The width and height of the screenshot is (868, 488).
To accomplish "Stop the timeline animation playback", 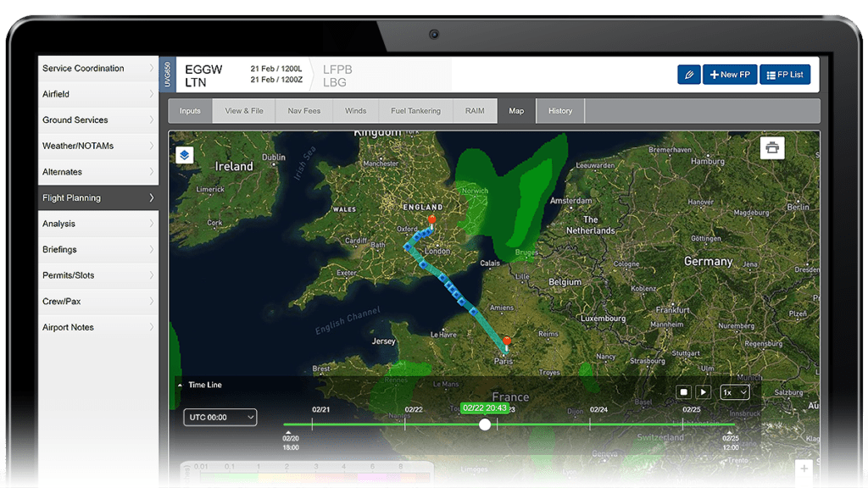I will pos(683,392).
